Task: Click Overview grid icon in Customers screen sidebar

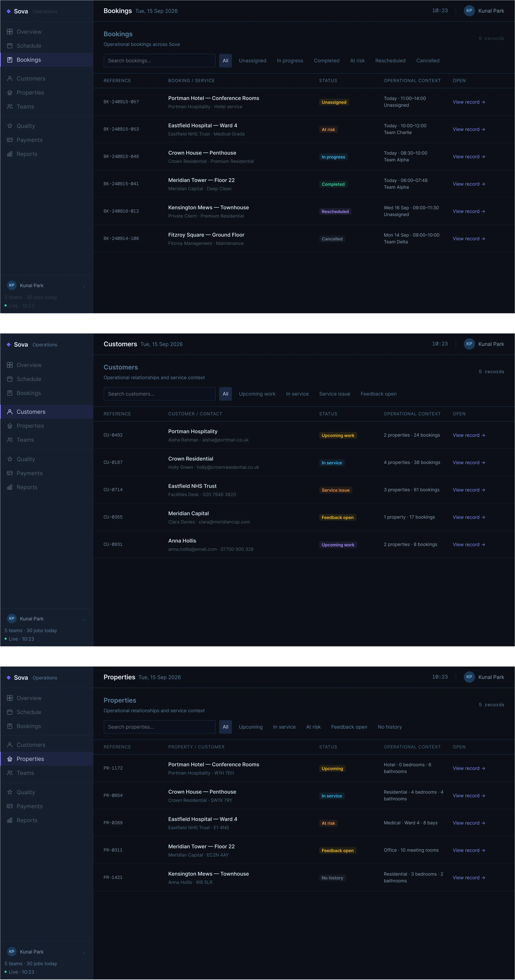Action: pos(10,365)
